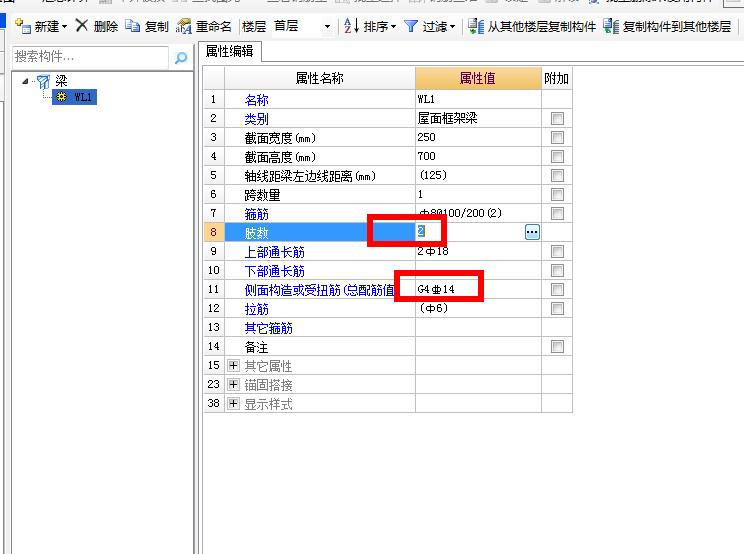Toggle 附加 checkbox for 轴线距梁左边线距离 row

[x=557, y=175]
